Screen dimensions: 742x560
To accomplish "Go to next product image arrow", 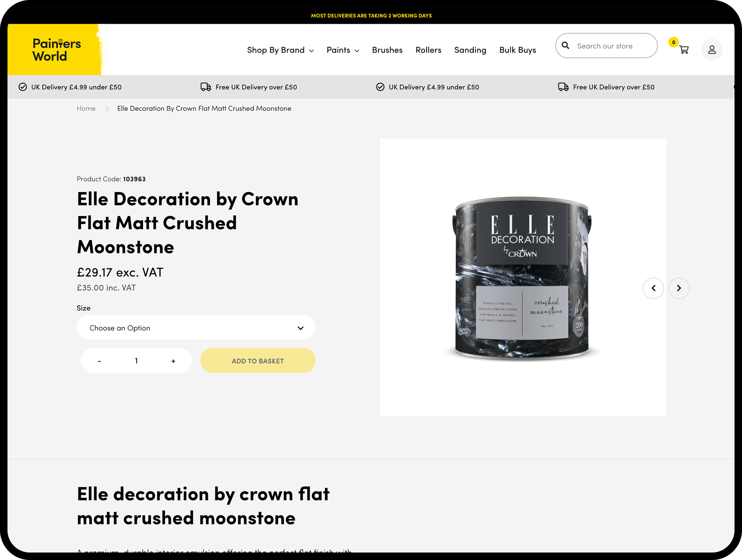I will (679, 288).
